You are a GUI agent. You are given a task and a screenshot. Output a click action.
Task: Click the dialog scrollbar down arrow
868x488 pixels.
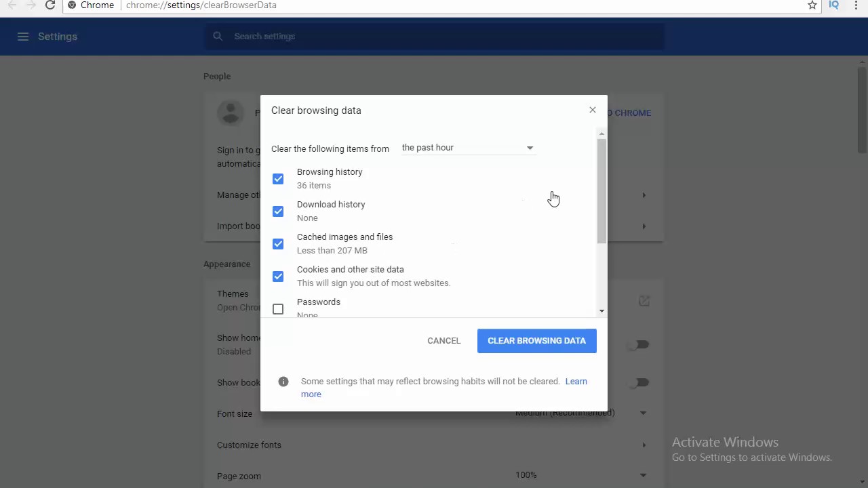pyautogui.click(x=601, y=311)
